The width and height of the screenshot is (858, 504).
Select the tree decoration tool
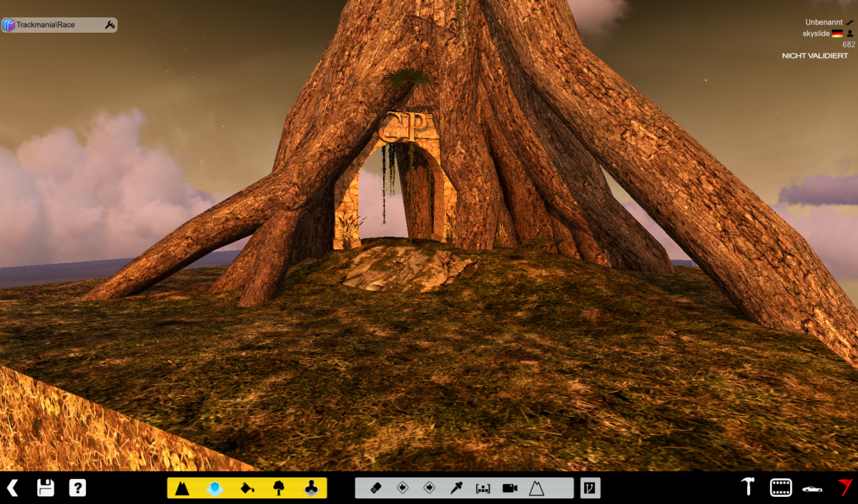coord(279,488)
